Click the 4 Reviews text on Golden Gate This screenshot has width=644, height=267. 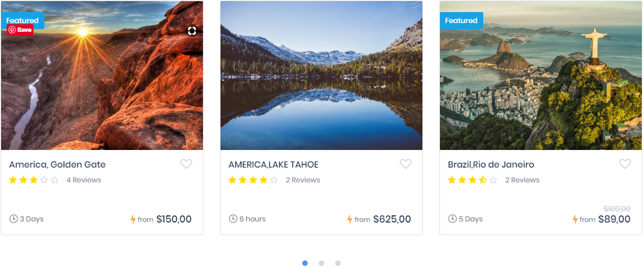pos(84,180)
